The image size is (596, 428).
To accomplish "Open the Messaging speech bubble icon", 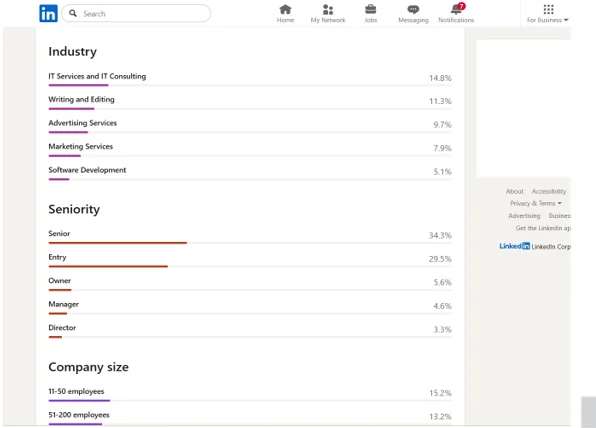I will pyautogui.click(x=413, y=9).
